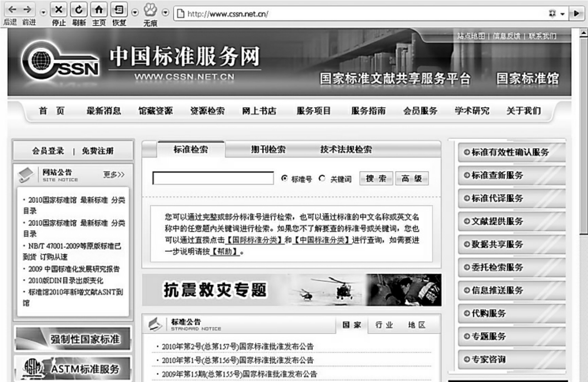Open 网上书店 in navigation menu
Viewport: 588px width, 382px height.
tap(259, 111)
